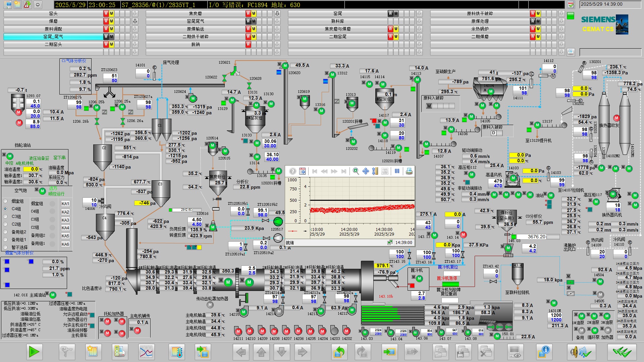Click the move axes arrows icon in trend window
Viewport: 644px width, 362px height.
click(x=366, y=171)
